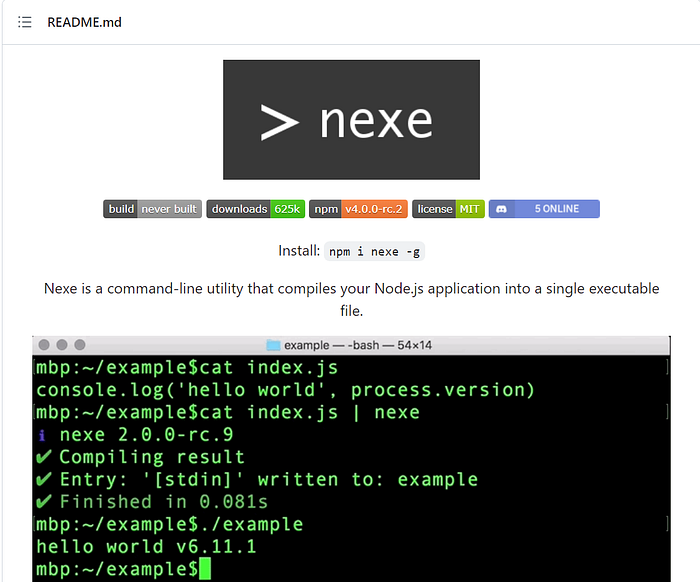The width and height of the screenshot is (700, 582).
Task: Open the Discord 5 ONLINE badge
Action: tap(544, 209)
